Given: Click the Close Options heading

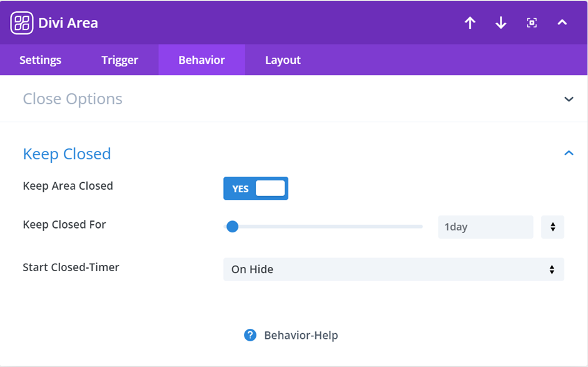Looking at the screenshot, I should click(73, 99).
